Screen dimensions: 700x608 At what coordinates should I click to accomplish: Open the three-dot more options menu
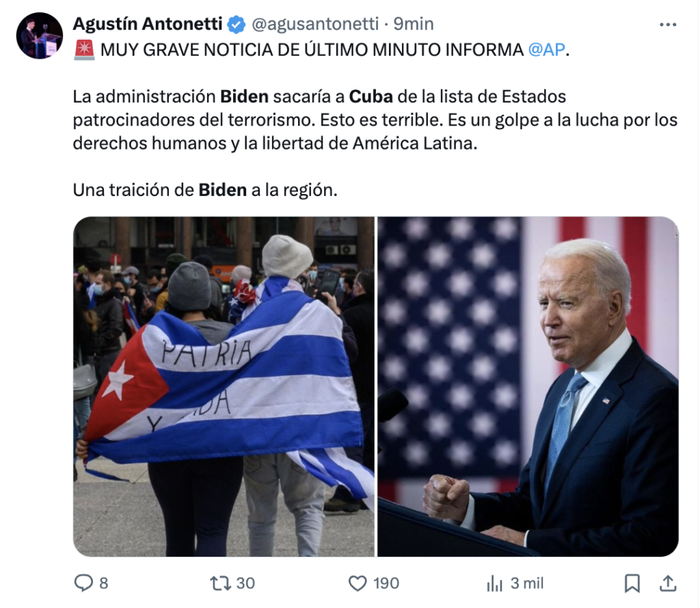point(668,25)
